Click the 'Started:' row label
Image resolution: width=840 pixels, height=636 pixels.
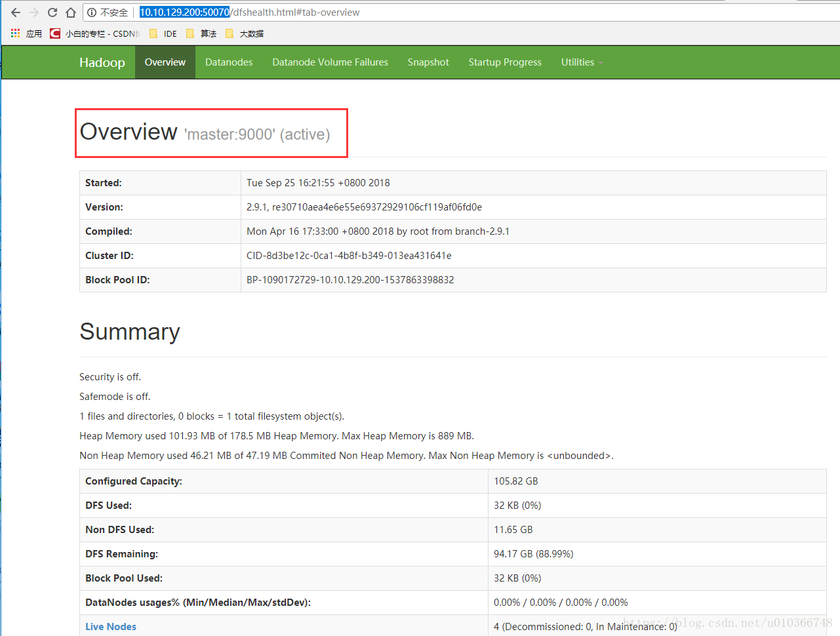pos(104,183)
